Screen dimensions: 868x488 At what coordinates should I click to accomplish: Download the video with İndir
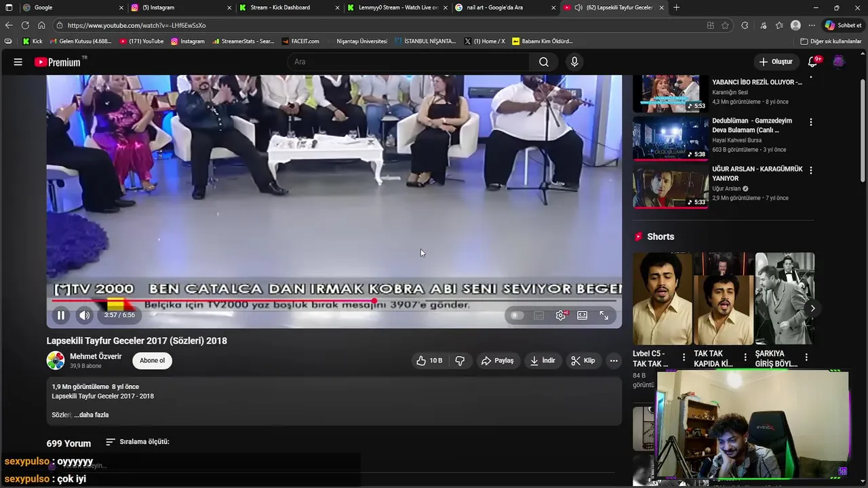(542, 361)
